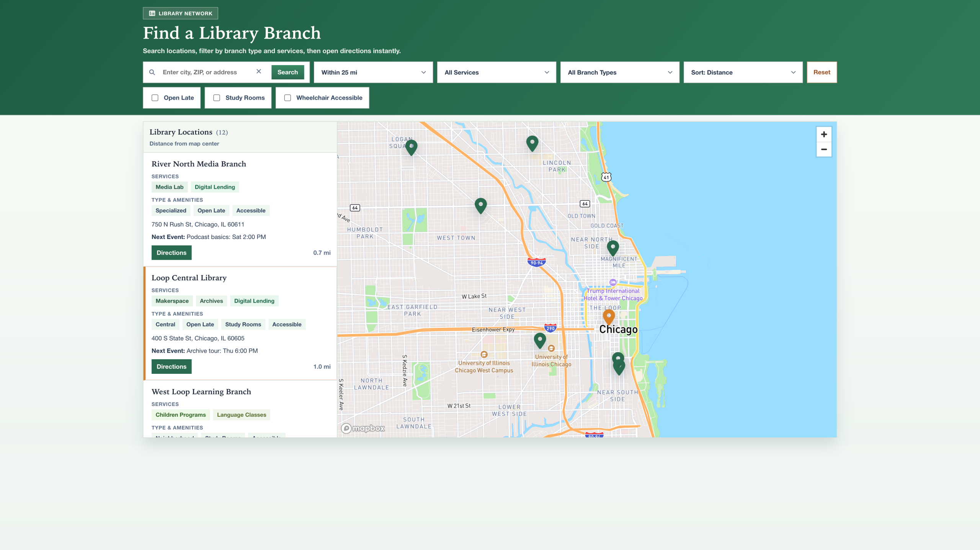
Task: Expand the All Services dropdown
Action: click(x=497, y=72)
